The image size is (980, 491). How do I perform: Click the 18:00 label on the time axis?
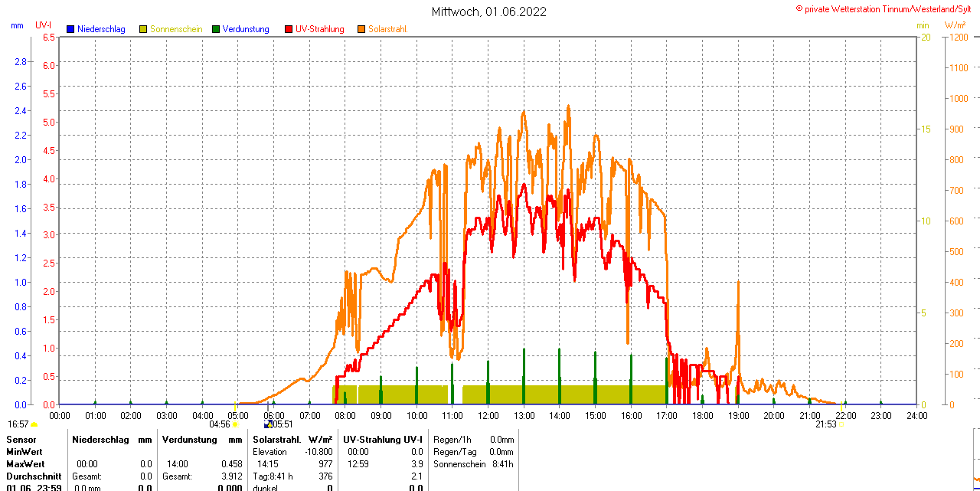[x=702, y=415]
